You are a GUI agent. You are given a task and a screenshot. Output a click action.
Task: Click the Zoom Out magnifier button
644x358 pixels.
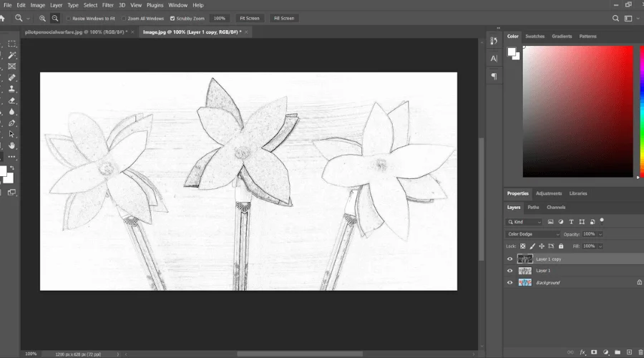pos(54,19)
